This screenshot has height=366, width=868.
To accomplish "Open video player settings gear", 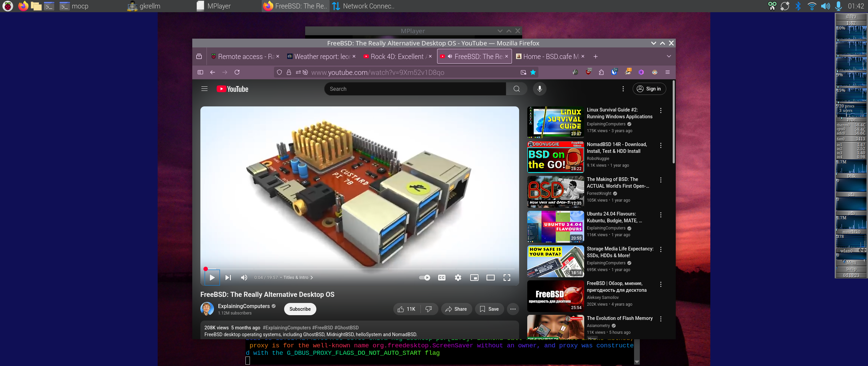I will 458,278.
